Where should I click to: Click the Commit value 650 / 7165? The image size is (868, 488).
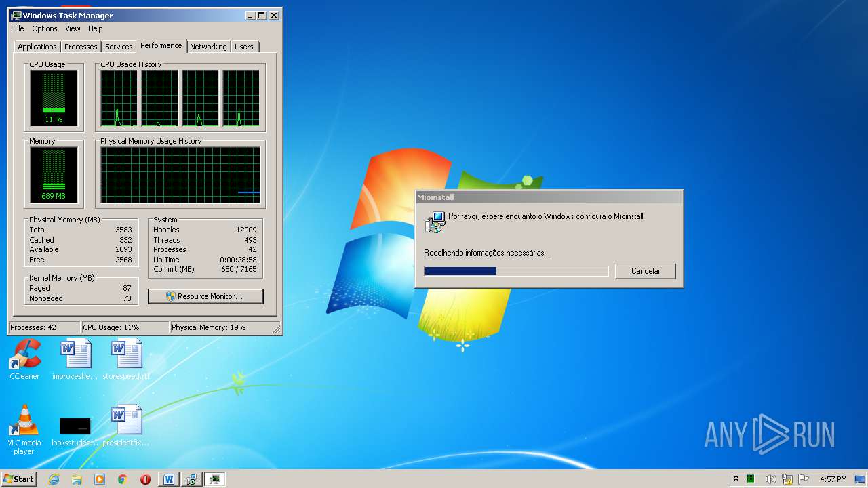click(239, 269)
